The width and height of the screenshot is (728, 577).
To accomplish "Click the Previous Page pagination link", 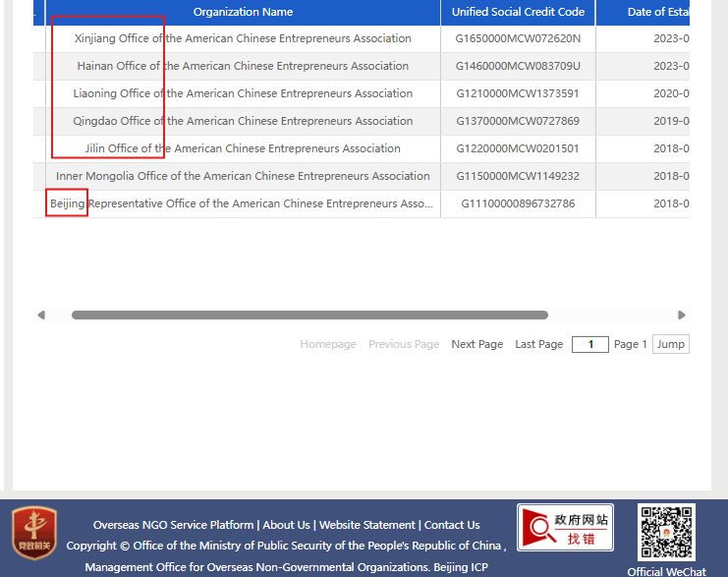I will 404,344.
